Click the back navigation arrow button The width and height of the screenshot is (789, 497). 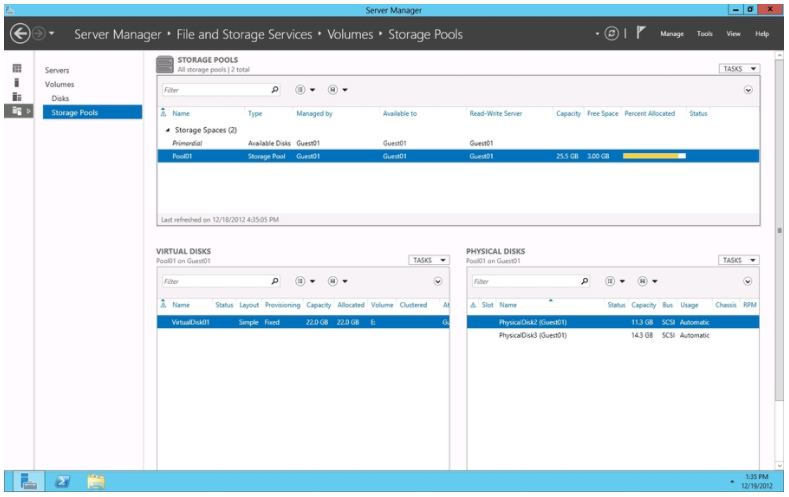click(x=19, y=34)
